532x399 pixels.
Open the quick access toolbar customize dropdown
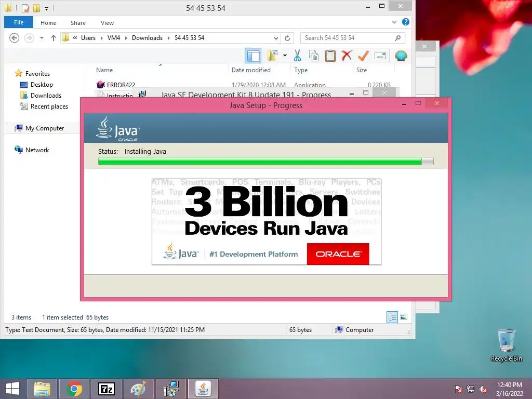[x=46, y=8]
